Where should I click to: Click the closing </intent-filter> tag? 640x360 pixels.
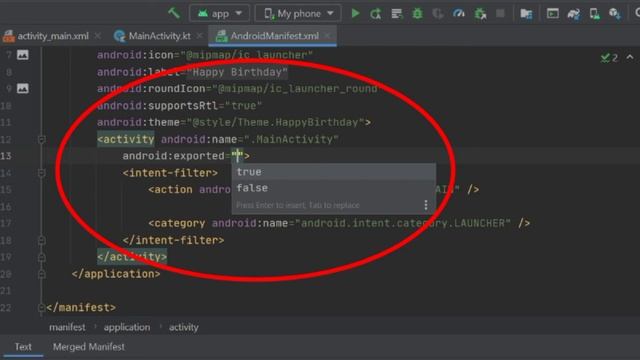[173, 240]
